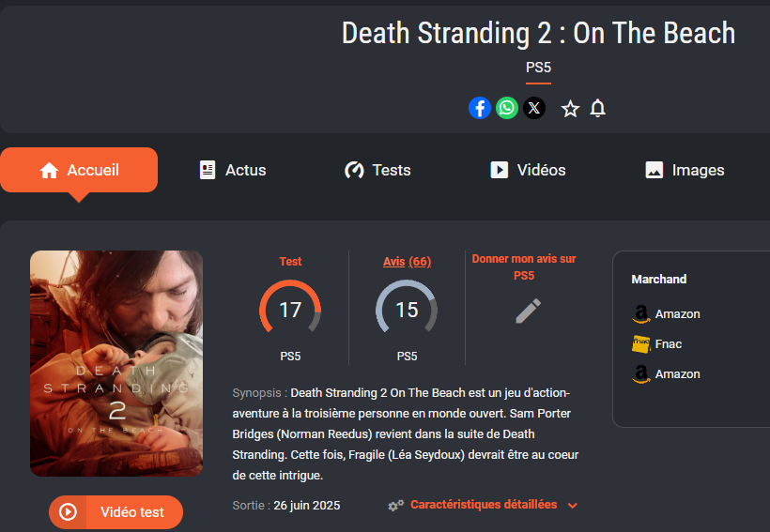Open the Accueil tab
This screenshot has height=532, width=770.
pyautogui.click(x=79, y=170)
